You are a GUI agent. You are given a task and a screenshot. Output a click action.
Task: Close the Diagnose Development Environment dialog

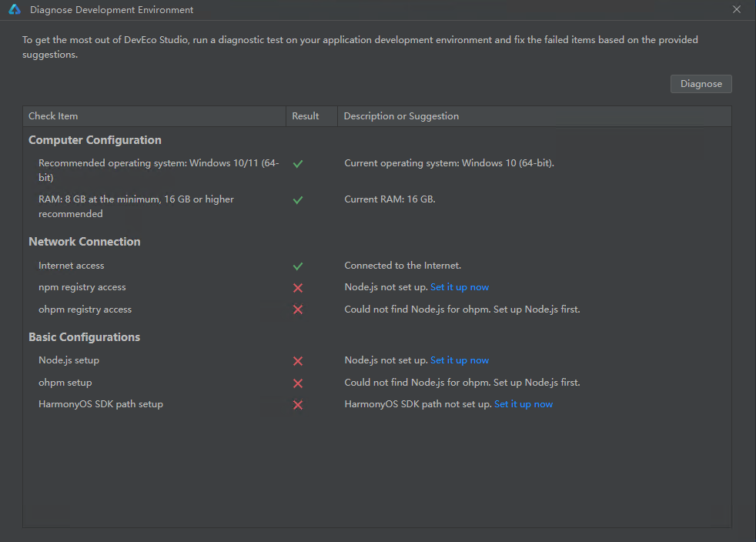pyautogui.click(x=736, y=10)
